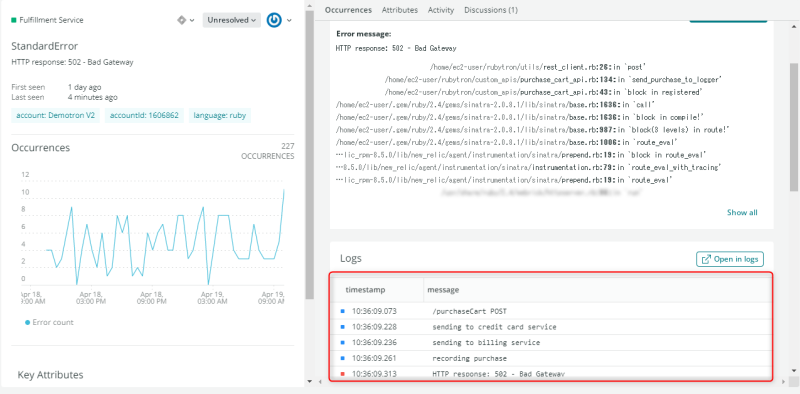This screenshot has width=800, height=394.
Task: Click red level indicator of 502 log row
Action: 343,374
